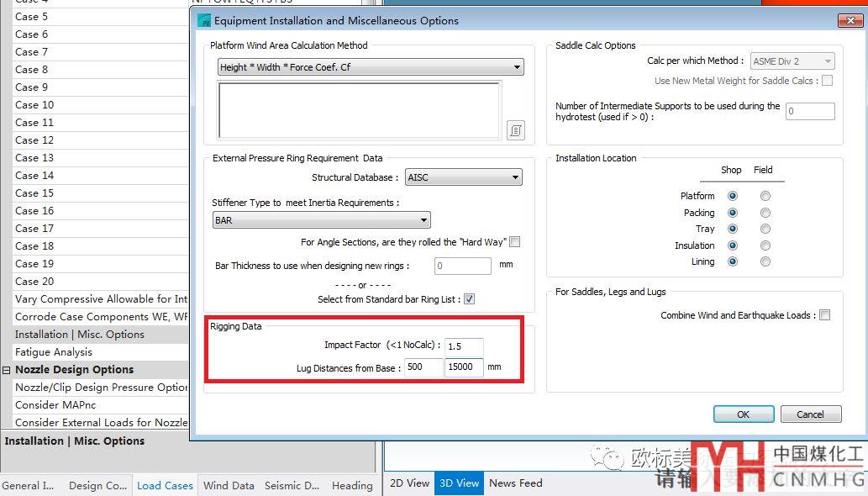868x496 pixels.
Task: Select the Consider MAPnc row
Action: 100,405
